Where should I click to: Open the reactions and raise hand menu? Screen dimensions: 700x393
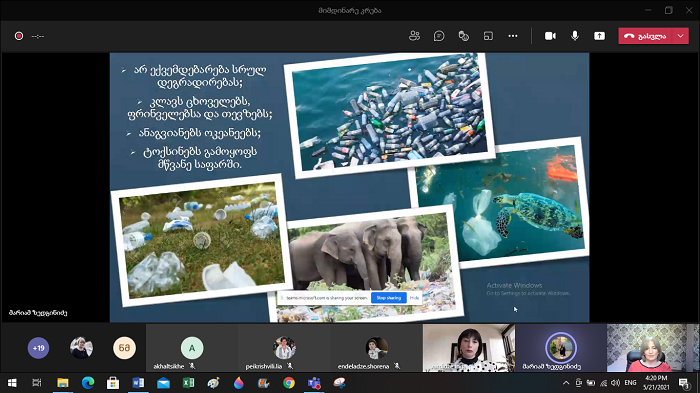(463, 36)
